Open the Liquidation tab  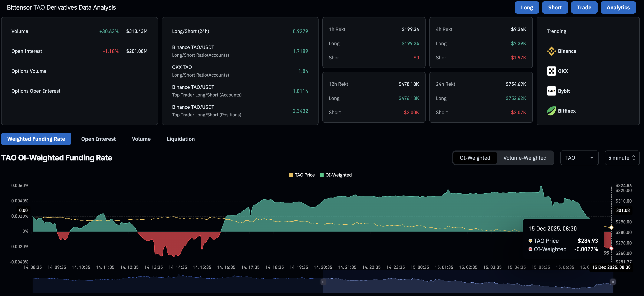tap(180, 139)
